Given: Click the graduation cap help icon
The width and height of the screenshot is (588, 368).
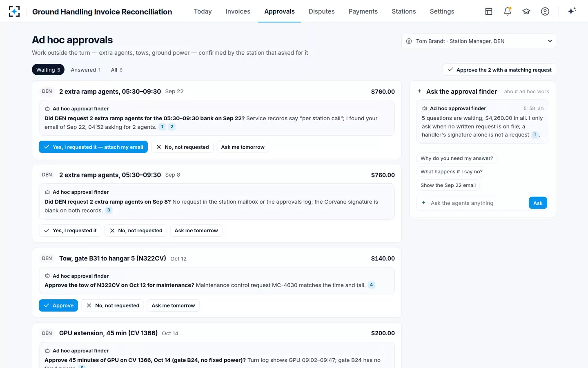Looking at the screenshot, I should [x=526, y=11].
